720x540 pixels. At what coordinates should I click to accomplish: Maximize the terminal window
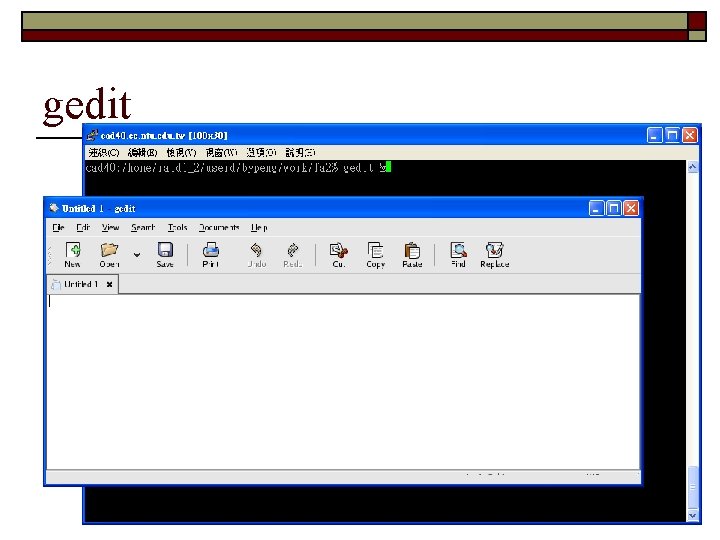[x=672, y=135]
